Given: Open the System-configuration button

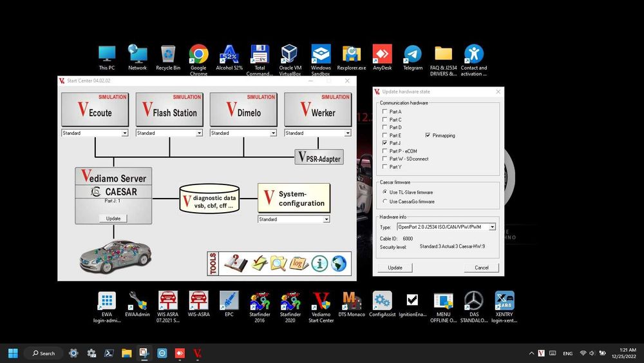Looking at the screenshot, I should (294, 198).
